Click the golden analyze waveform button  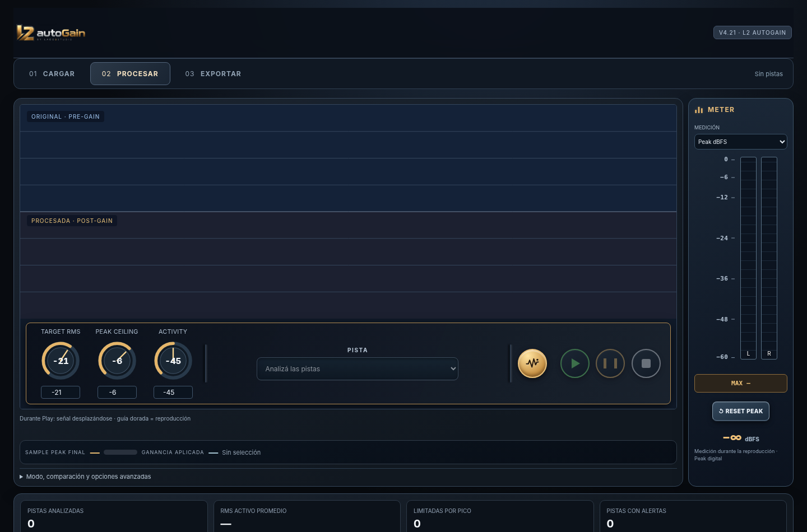(532, 363)
